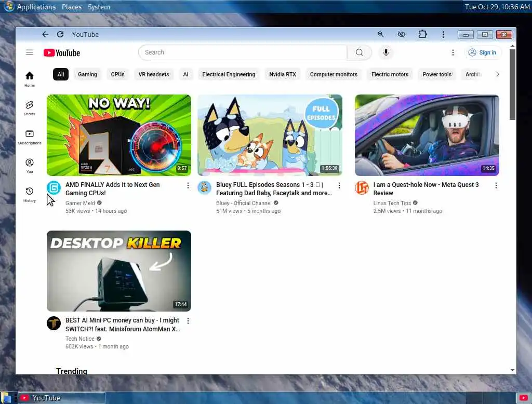This screenshot has height=404, width=532.
Task: Click the browser zoom magnifier icon
Action: tap(381, 34)
